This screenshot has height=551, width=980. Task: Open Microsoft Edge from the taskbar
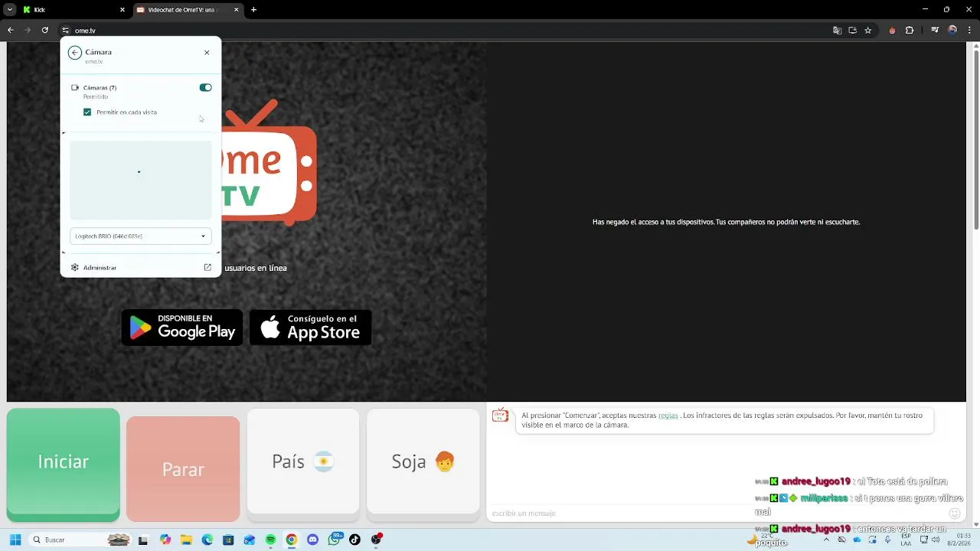[x=207, y=540]
